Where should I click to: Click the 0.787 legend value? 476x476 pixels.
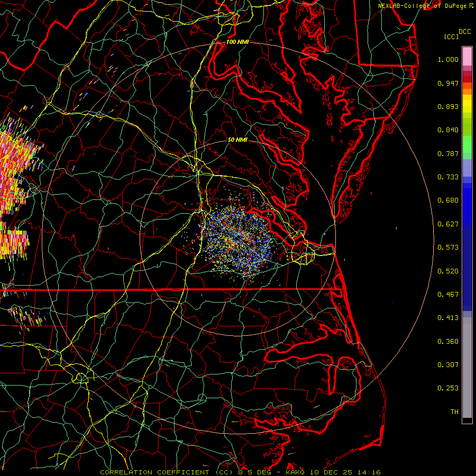pyautogui.click(x=448, y=153)
